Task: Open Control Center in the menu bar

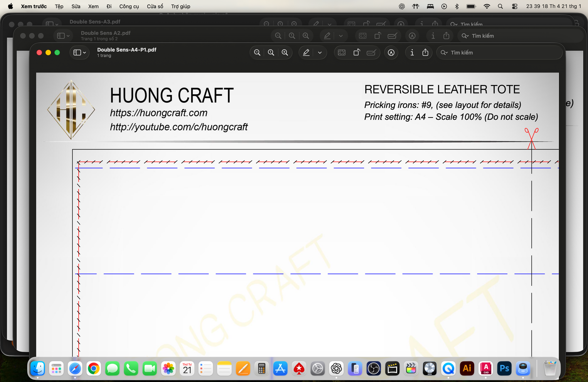Action: tap(515, 6)
